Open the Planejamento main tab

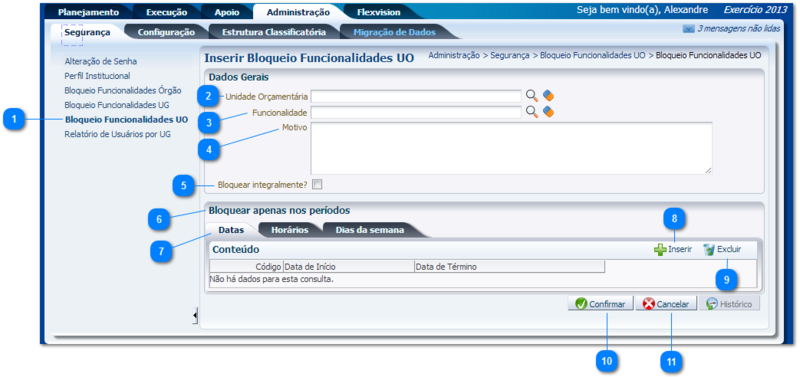88,12
